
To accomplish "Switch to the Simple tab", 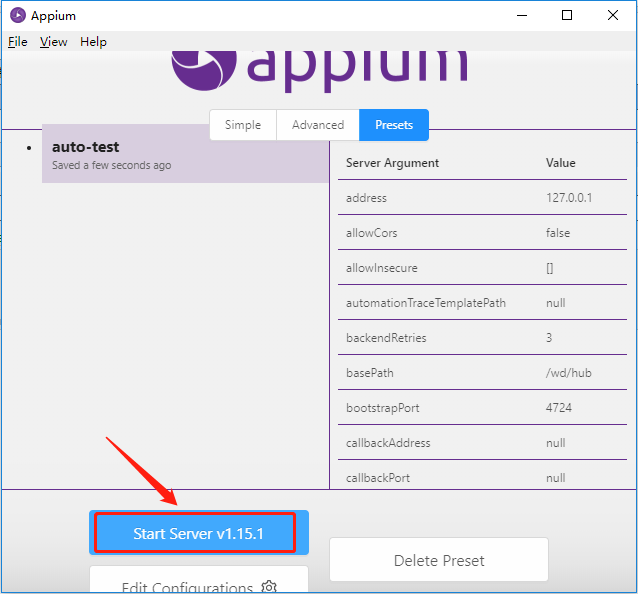I will point(243,125).
